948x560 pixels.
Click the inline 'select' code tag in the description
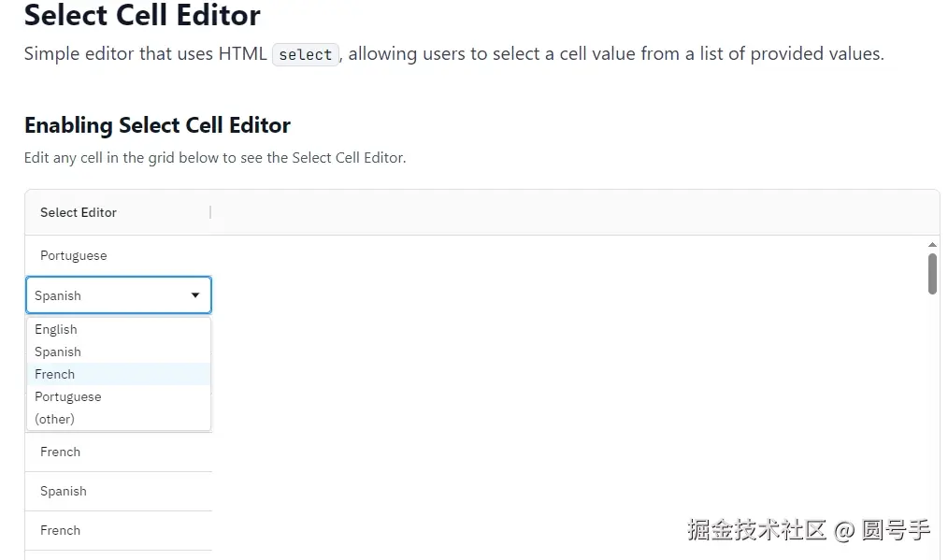click(x=305, y=54)
